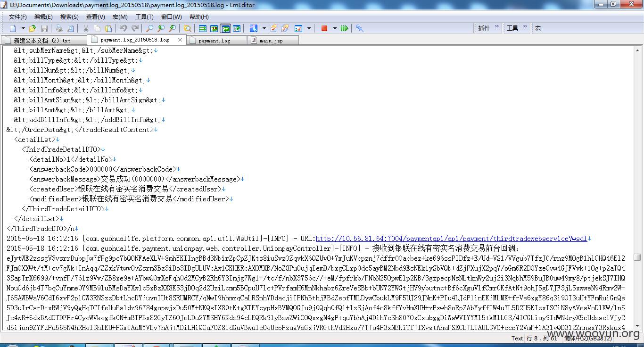Viewport: 644px width, 347px height.
Task: Close the payment.log_20150518.log tab
Action: click(180, 40)
